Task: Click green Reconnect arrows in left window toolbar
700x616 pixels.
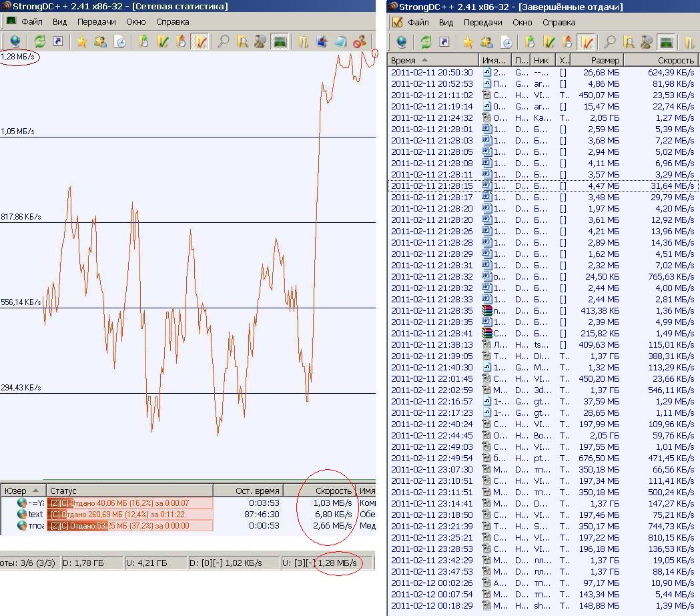Action: point(40,42)
